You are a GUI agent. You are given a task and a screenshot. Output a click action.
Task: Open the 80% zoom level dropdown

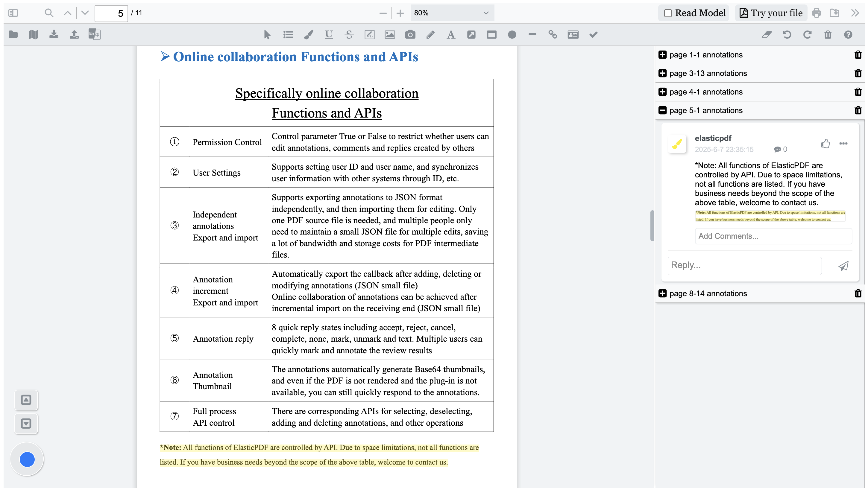(x=452, y=13)
